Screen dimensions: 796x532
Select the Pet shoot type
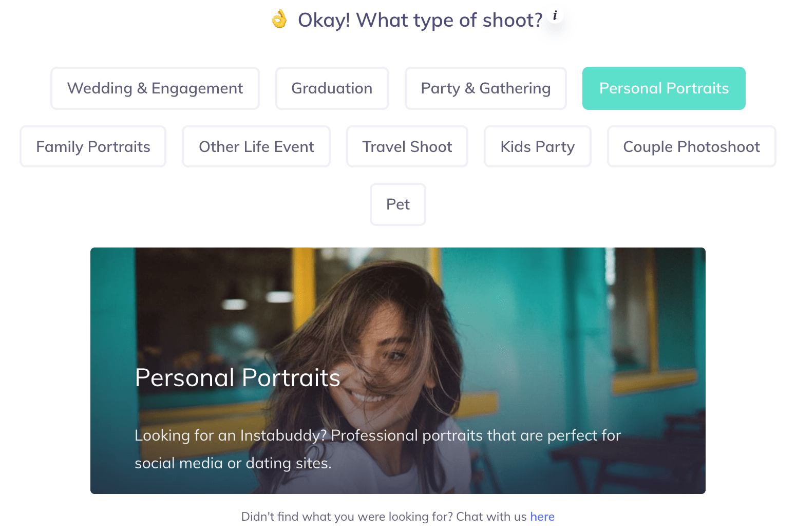pyautogui.click(x=398, y=204)
